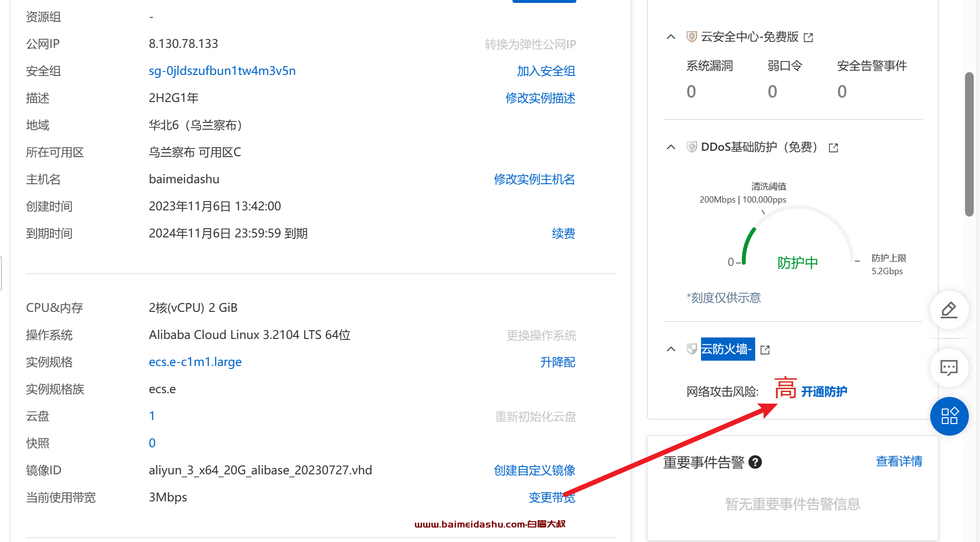Open Cloud Security Center external link icon
The height and width of the screenshot is (542, 980).
808,38
